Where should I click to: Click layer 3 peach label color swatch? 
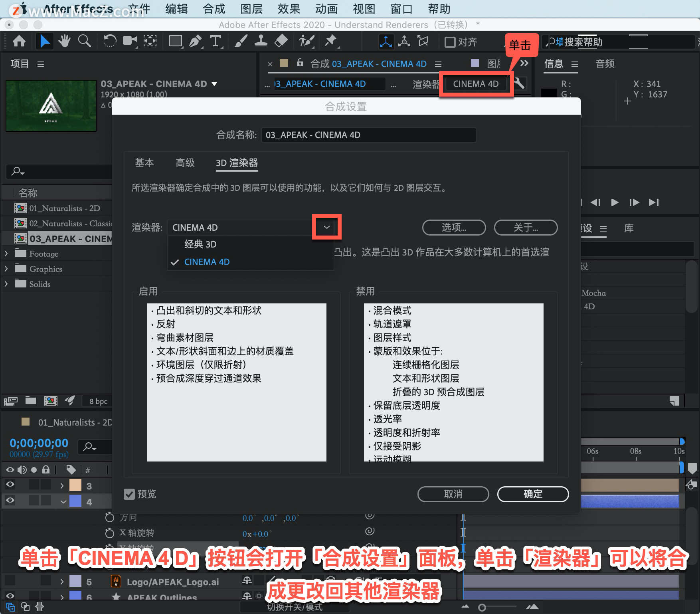coord(75,485)
